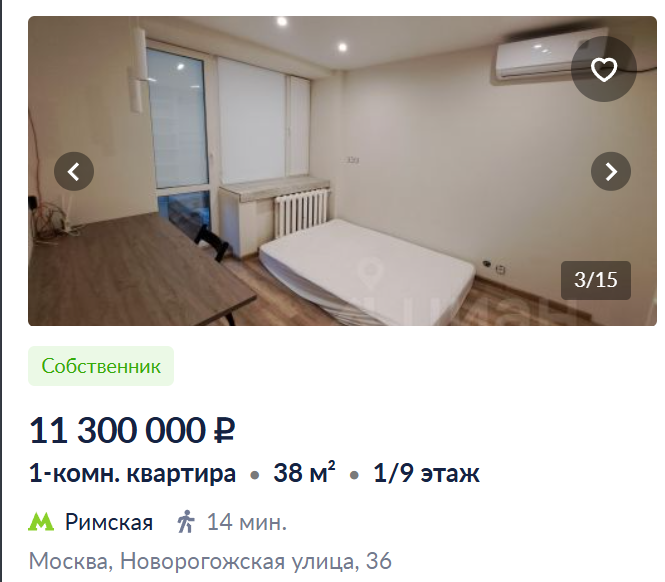Go to the next apartment photo
Image resolution: width=665 pixels, height=582 pixels.
pyautogui.click(x=611, y=171)
